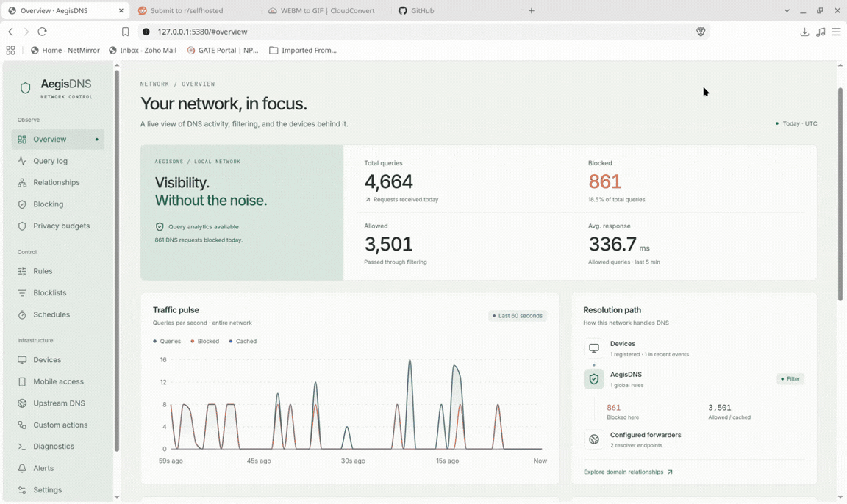Image resolution: width=847 pixels, height=504 pixels.
Task: Open the browser downloads icon
Action: click(804, 32)
